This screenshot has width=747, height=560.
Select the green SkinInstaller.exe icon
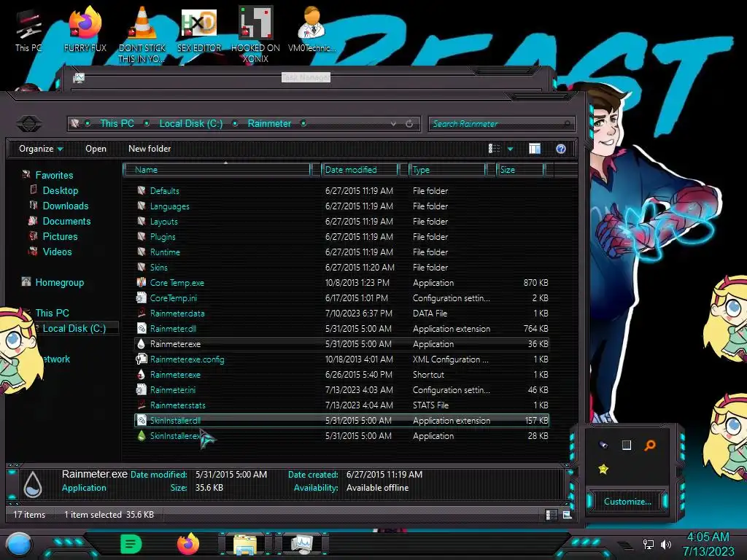(x=141, y=436)
